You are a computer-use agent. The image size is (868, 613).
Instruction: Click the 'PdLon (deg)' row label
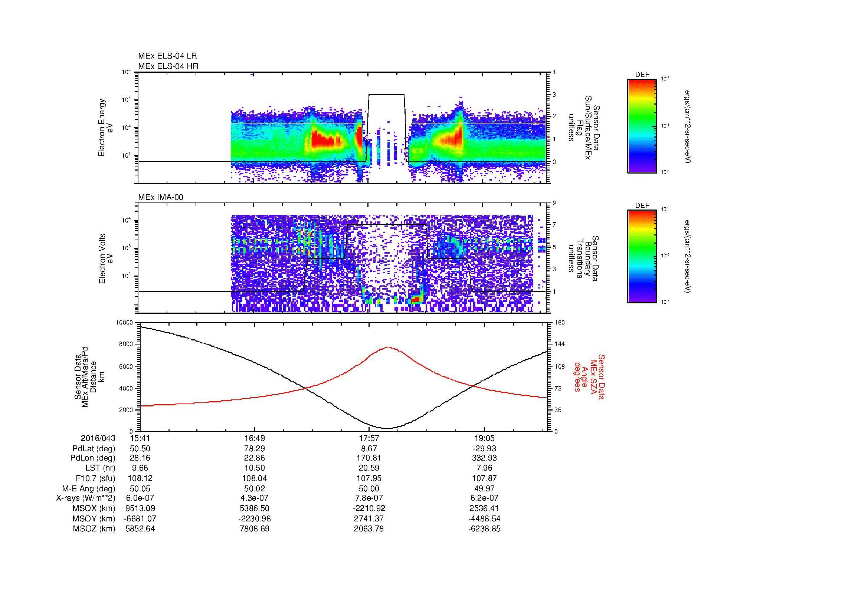[x=93, y=458]
